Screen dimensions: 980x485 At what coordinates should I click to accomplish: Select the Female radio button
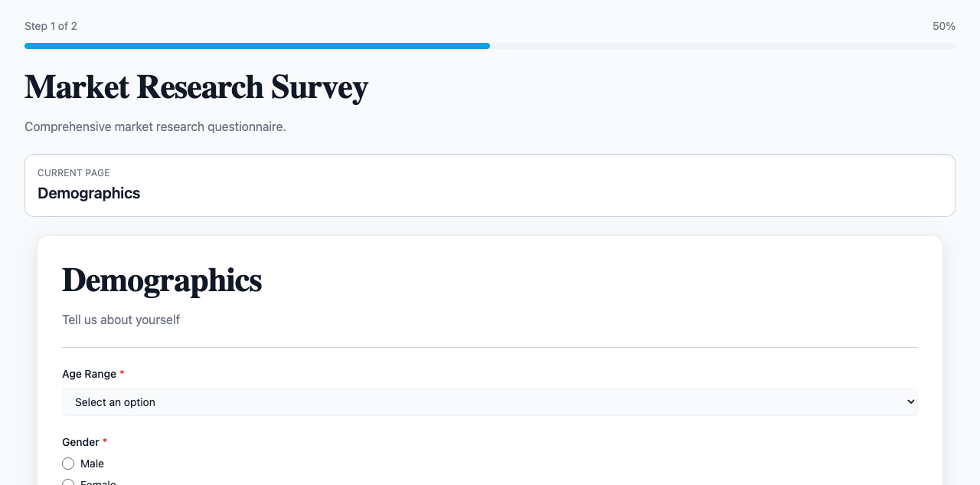tap(68, 483)
